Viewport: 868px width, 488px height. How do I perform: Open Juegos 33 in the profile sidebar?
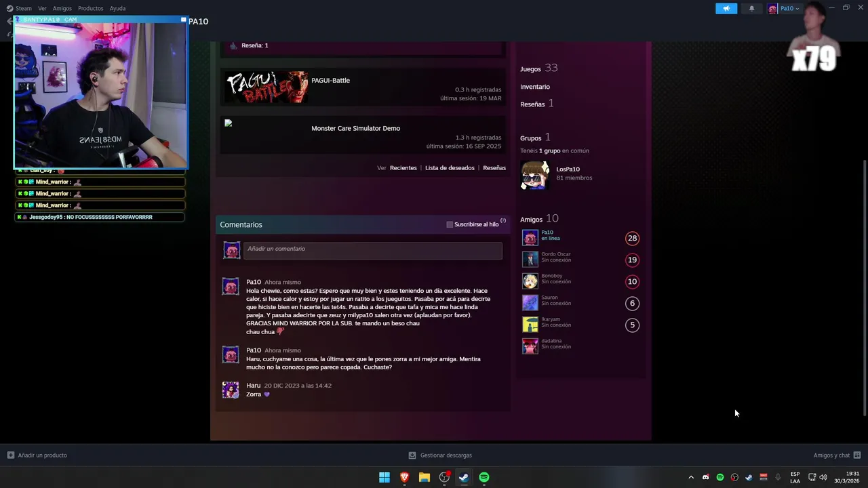538,68
